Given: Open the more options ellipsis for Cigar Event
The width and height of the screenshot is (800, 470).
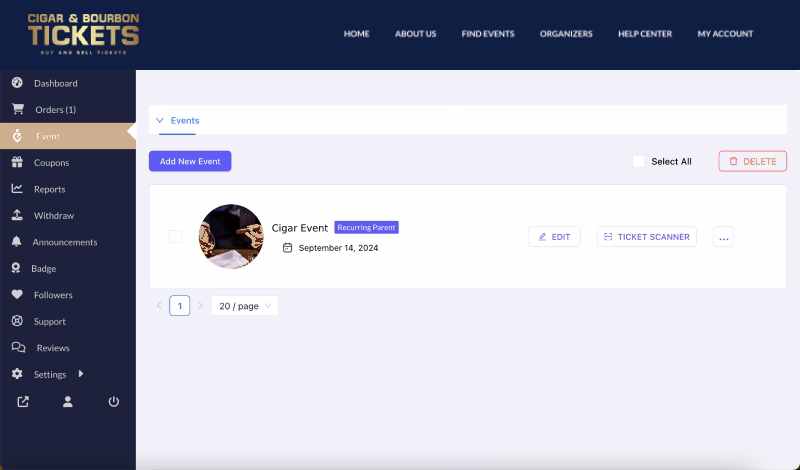Looking at the screenshot, I should coord(723,237).
